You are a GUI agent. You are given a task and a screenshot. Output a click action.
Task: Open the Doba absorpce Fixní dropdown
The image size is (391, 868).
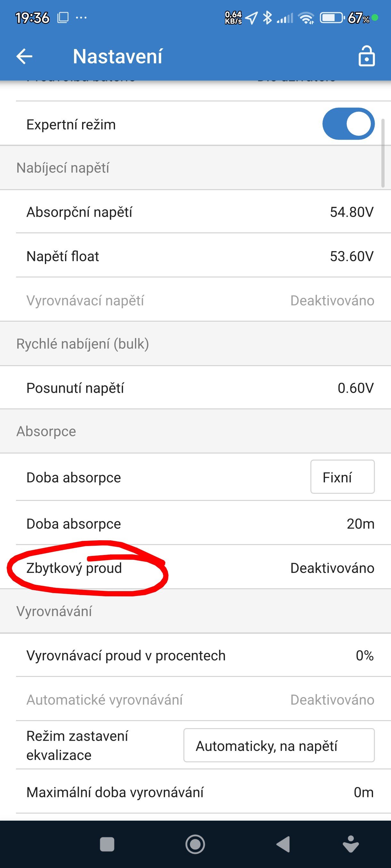point(342,477)
